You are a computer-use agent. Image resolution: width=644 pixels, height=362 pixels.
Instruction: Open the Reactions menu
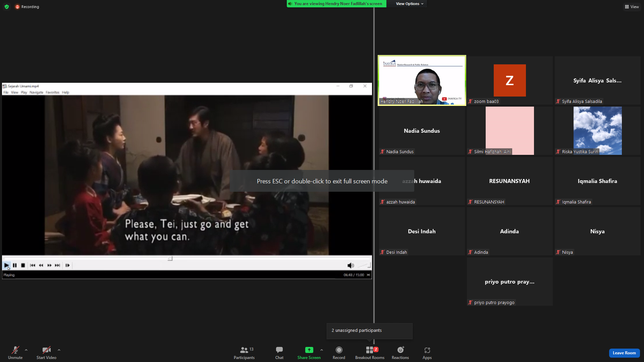400,353
